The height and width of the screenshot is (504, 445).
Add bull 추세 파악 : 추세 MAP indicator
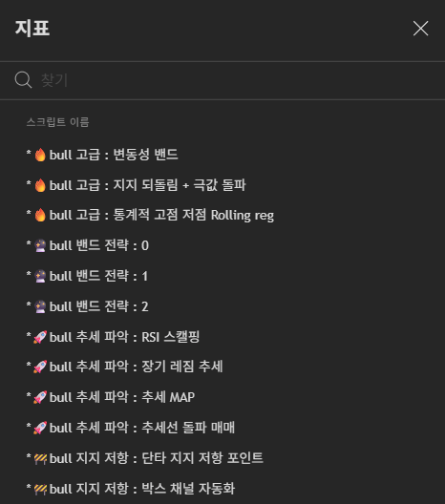tap(222, 397)
